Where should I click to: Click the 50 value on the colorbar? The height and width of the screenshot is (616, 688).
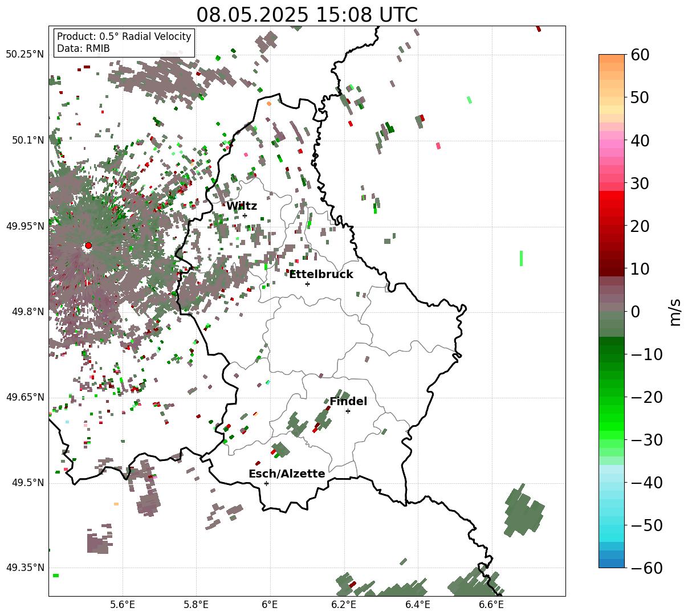coord(640,97)
